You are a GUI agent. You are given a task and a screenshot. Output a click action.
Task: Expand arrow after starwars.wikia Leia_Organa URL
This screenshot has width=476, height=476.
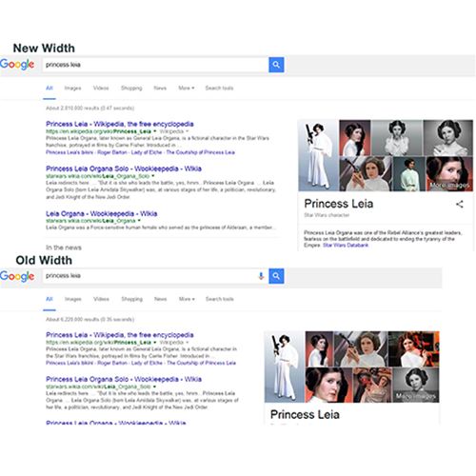[x=139, y=221]
